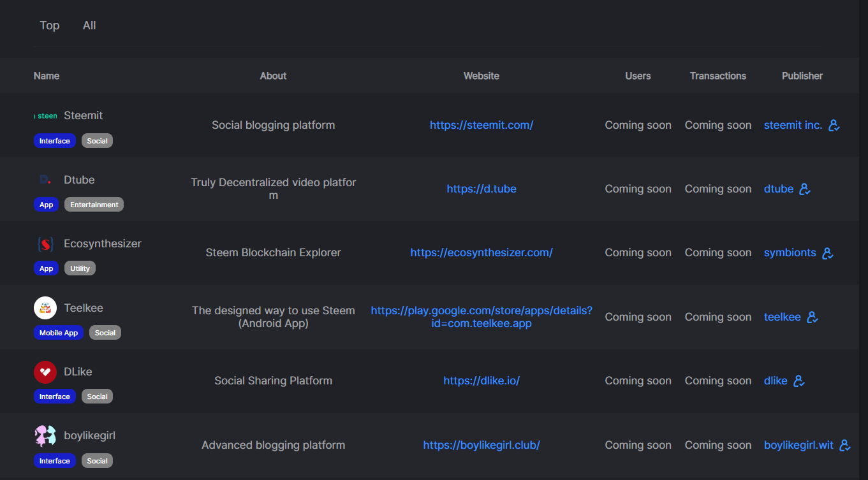View the dtube publisher profile
The image size is (868, 480).
779,189
